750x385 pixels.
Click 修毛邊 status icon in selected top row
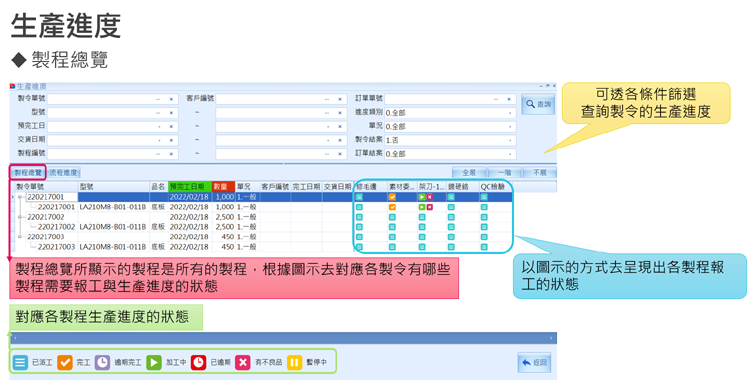pyautogui.click(x=359, y=197)
